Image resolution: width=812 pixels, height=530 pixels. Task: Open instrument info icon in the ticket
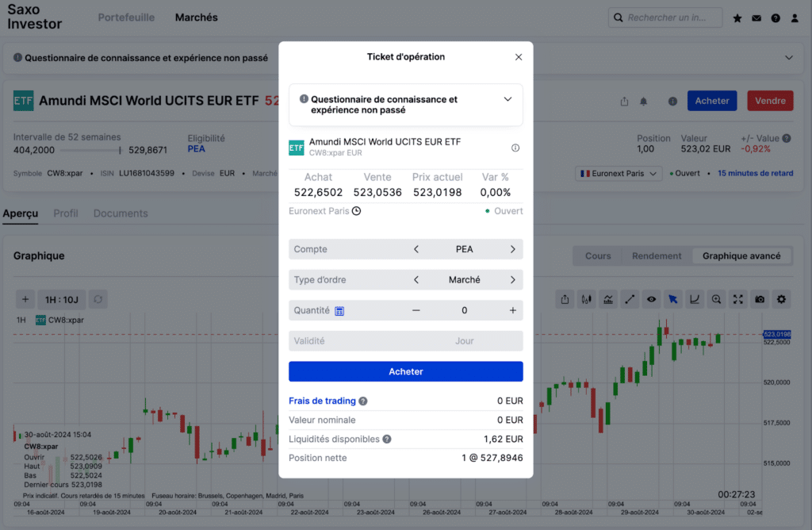(x=515, y=148)
